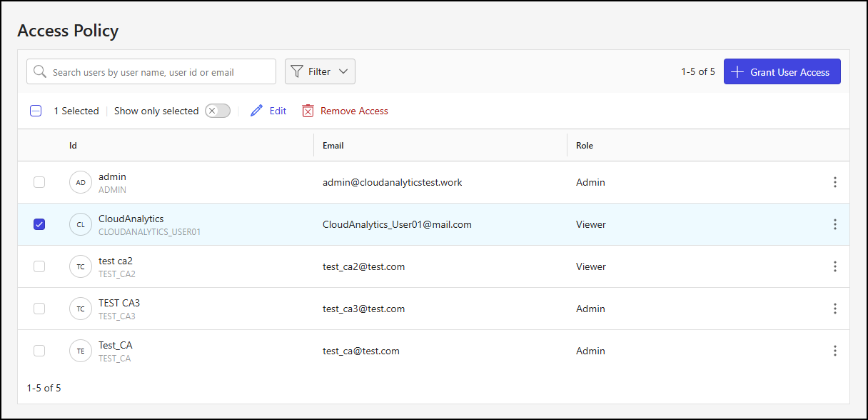Open the actions menu for TEST CA3
This screenshot has width=868, height=420.
(834, 309)
